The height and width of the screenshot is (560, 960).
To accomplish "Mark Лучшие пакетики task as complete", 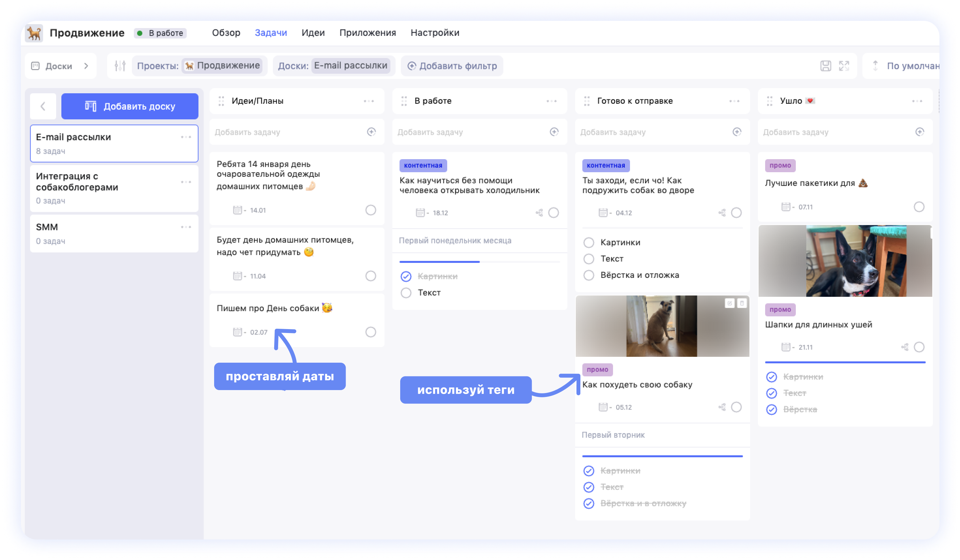I will 919,207.
